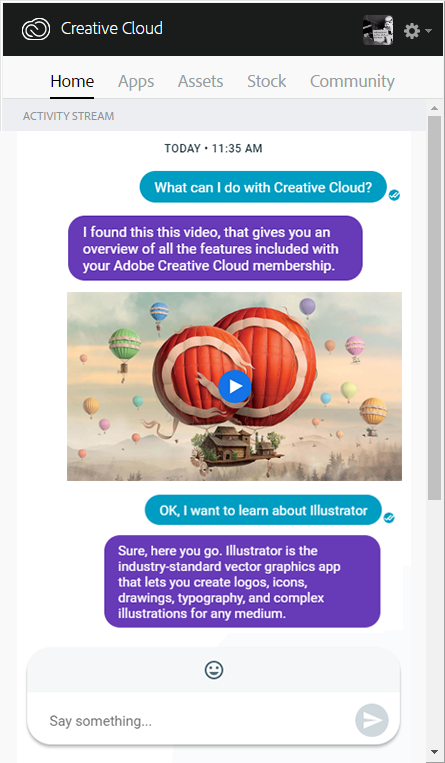
Task: Click the 'I found this this video' reply bubble
Action: tap(215, 248)
